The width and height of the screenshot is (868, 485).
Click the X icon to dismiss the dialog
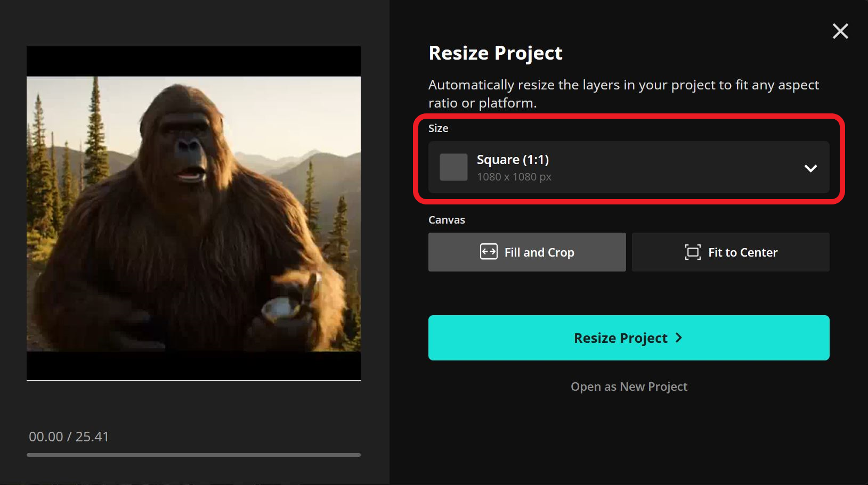840,31
